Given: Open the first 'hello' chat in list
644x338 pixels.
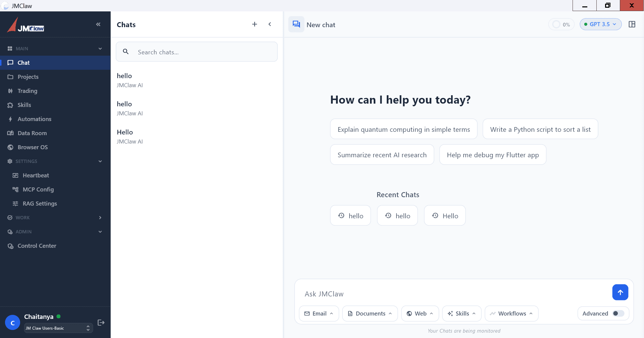Looking at the screenshot, I should pyautogui.click(x=197, y=80).
